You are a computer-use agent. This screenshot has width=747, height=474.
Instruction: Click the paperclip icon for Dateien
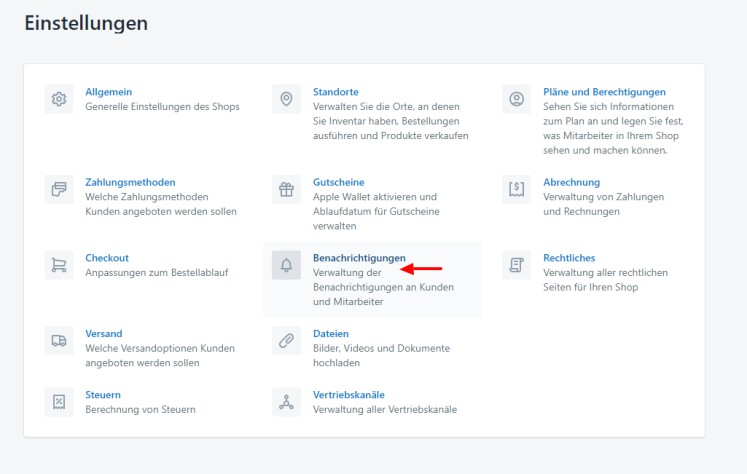click(x=287, y=340)
